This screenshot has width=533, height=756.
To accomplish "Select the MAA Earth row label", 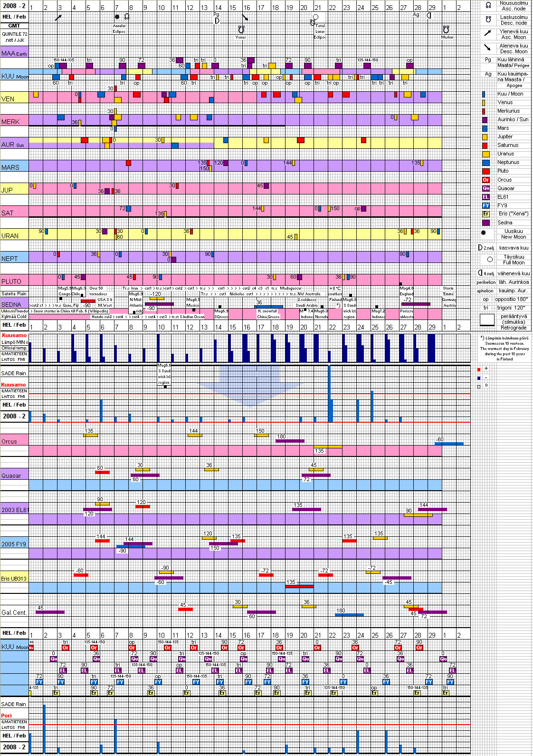I will point(14,53).
